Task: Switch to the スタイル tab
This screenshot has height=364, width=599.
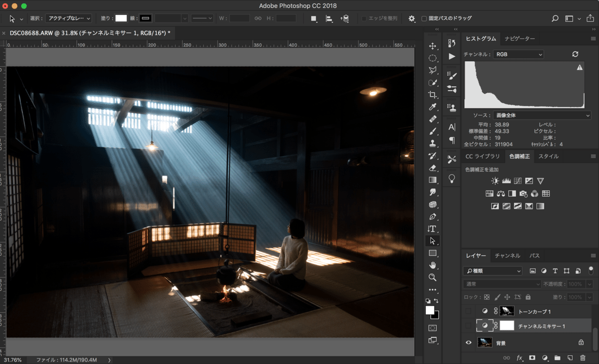Action: (x=549, y=157)
